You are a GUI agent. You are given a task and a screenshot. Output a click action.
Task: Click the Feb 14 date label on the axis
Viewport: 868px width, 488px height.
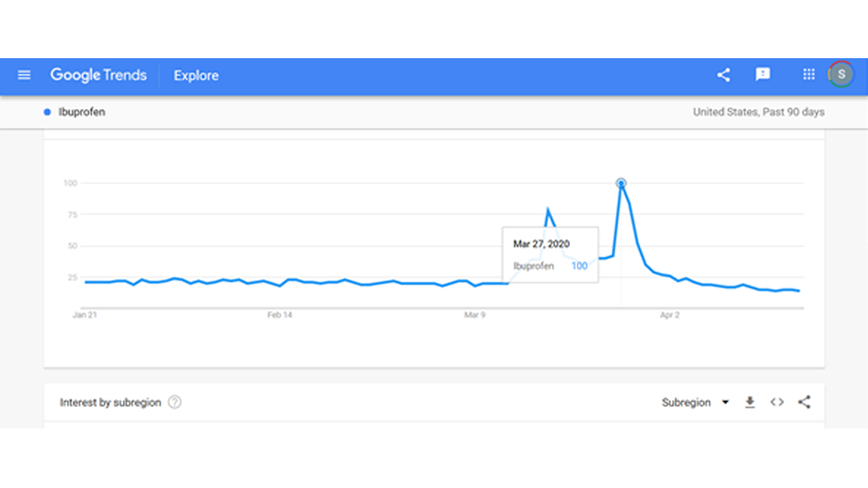(x=279, y=315)
